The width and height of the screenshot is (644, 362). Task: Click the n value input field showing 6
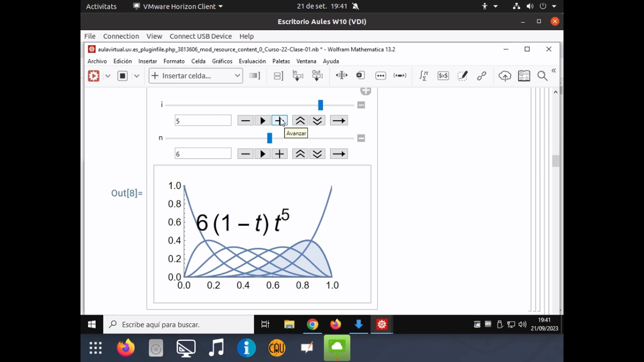pyautogui.click(x=203, y=154)
